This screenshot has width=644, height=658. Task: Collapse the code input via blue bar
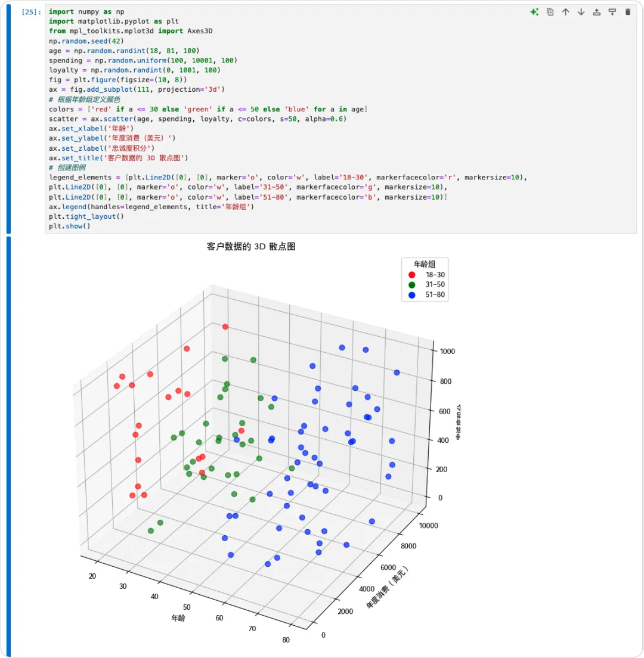(x=8, y=119)
